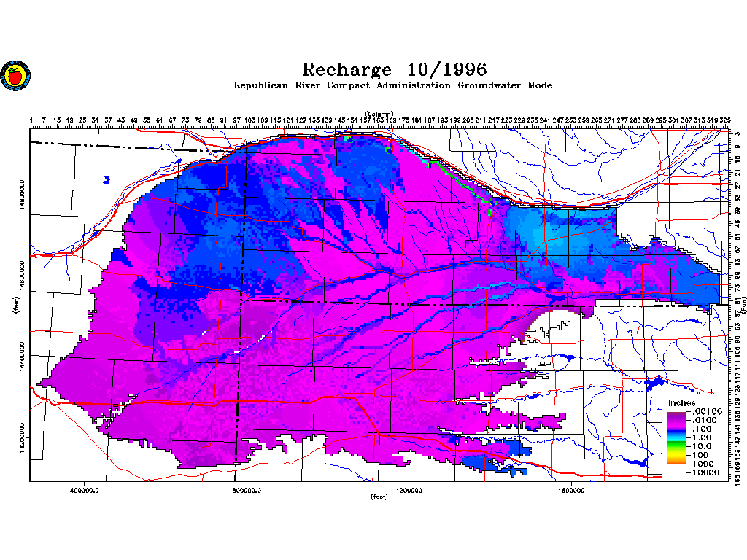Click the .00100 legend label
This screenshot has height=560, width=747.
[706, 412]
